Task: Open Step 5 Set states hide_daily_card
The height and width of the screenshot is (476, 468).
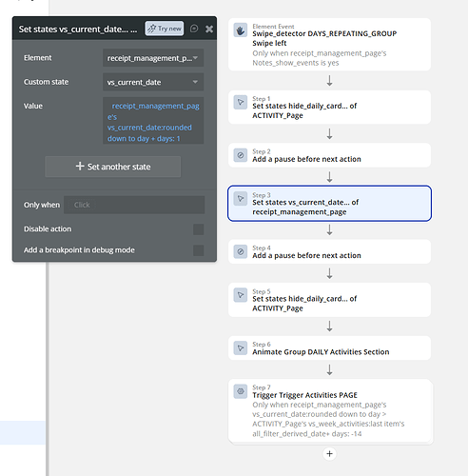Action: 329,300
